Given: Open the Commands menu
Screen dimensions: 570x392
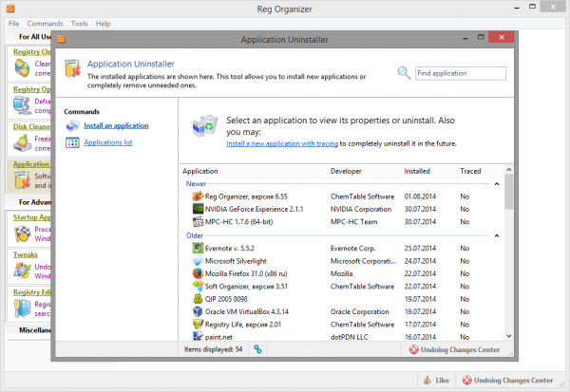Looking at the screenshot, I should coord(45,24).
